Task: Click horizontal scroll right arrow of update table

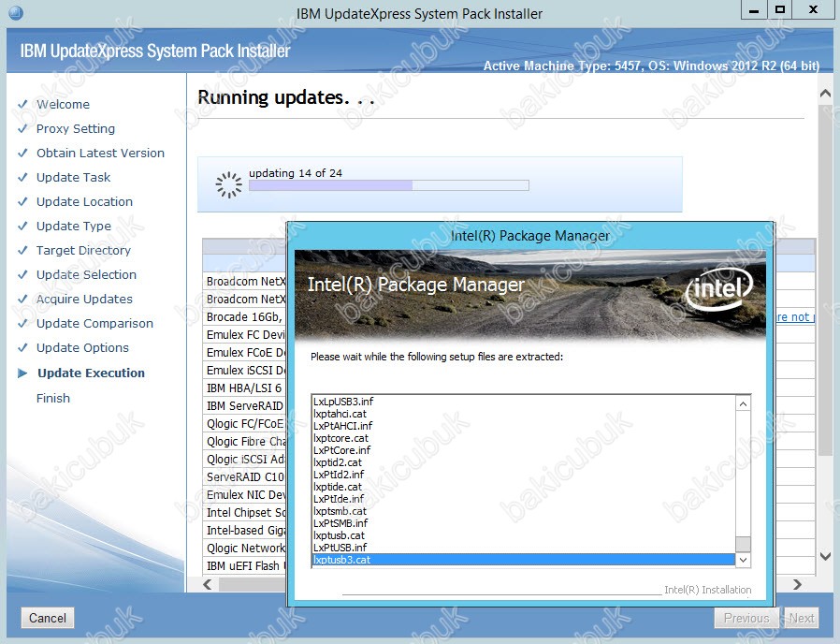Action: pos(797,584)
